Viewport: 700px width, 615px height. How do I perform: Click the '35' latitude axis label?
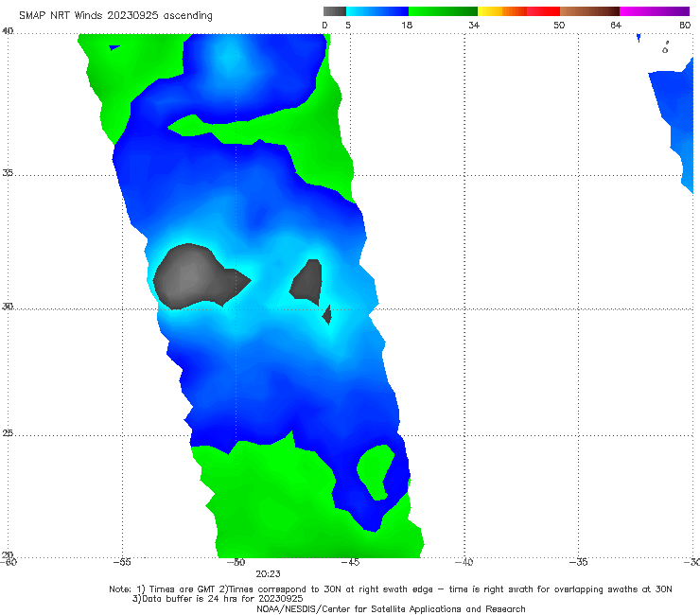click(x=8, y=172)
